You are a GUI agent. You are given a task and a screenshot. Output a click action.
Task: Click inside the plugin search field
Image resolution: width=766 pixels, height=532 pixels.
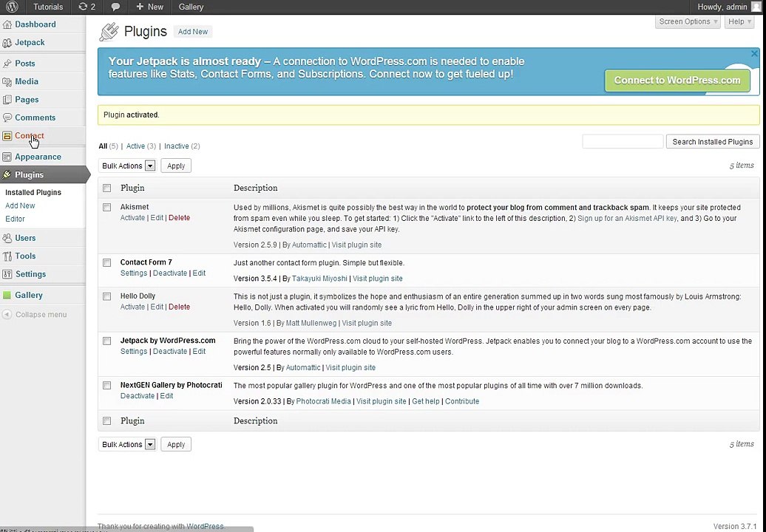tap(623, 142)
